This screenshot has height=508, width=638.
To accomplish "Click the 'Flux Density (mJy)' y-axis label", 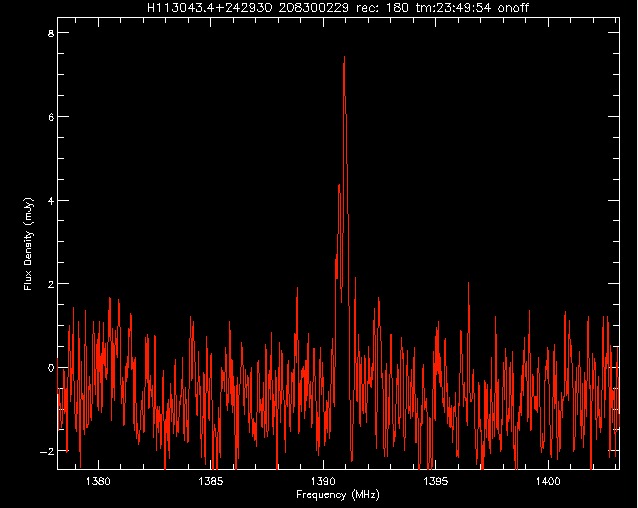I will point(28,243).
